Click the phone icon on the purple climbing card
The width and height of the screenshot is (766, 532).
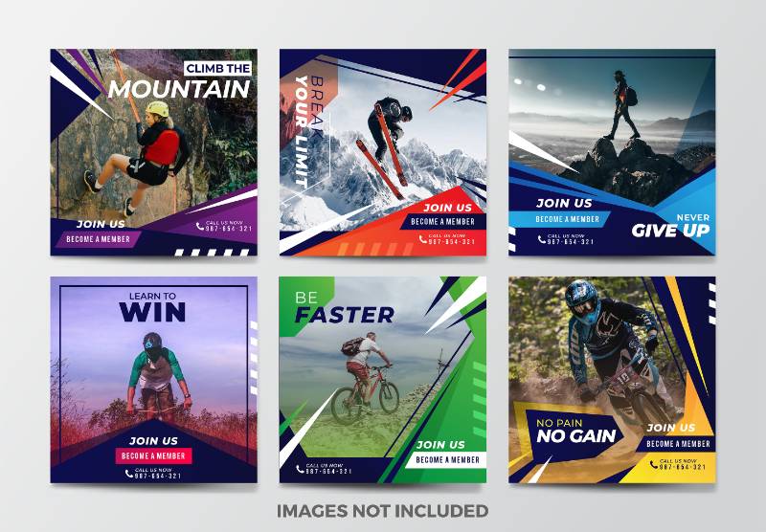point(200,226)
